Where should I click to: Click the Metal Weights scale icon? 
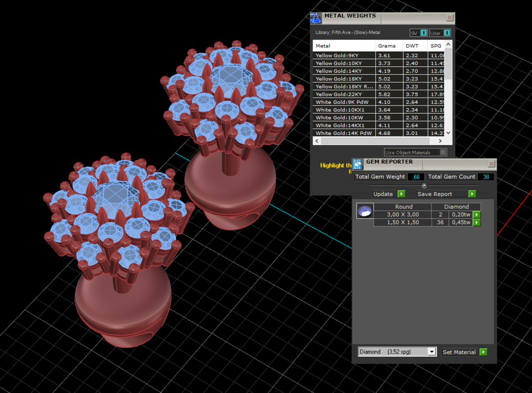(315, 18)
